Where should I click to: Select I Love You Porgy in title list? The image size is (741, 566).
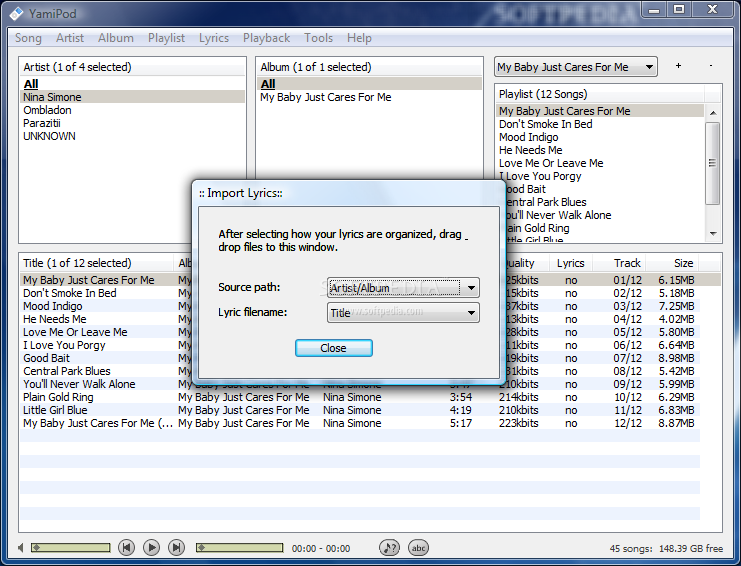pyautogui.click(x=64, y=345)
